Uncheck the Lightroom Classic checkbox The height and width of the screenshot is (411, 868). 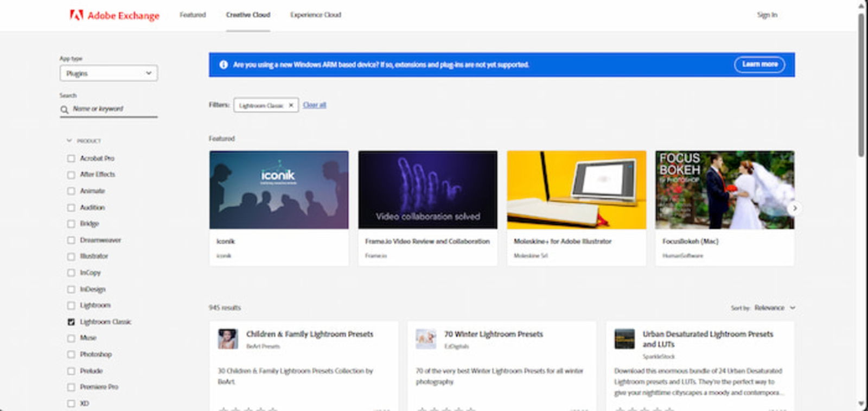71,322
